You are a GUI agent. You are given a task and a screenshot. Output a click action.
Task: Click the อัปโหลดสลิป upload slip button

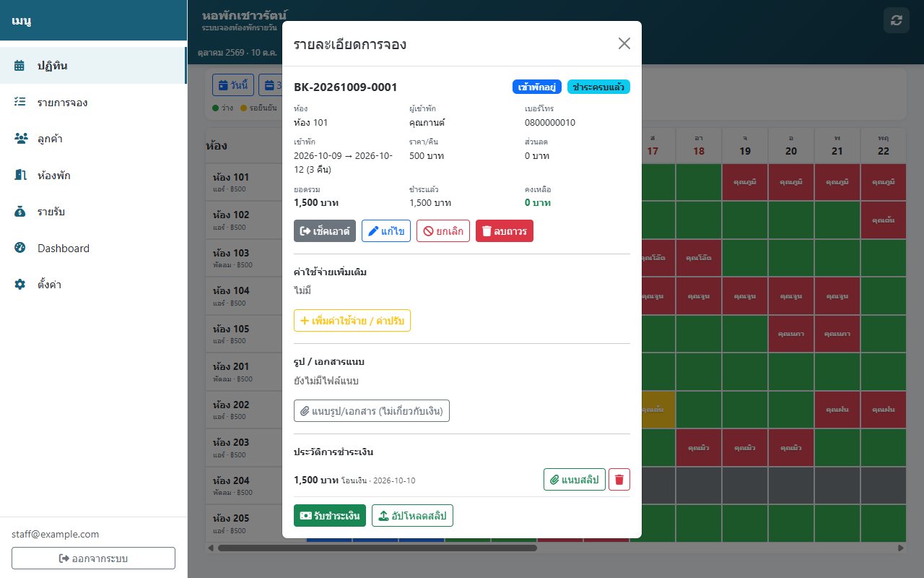coord(412,515)
